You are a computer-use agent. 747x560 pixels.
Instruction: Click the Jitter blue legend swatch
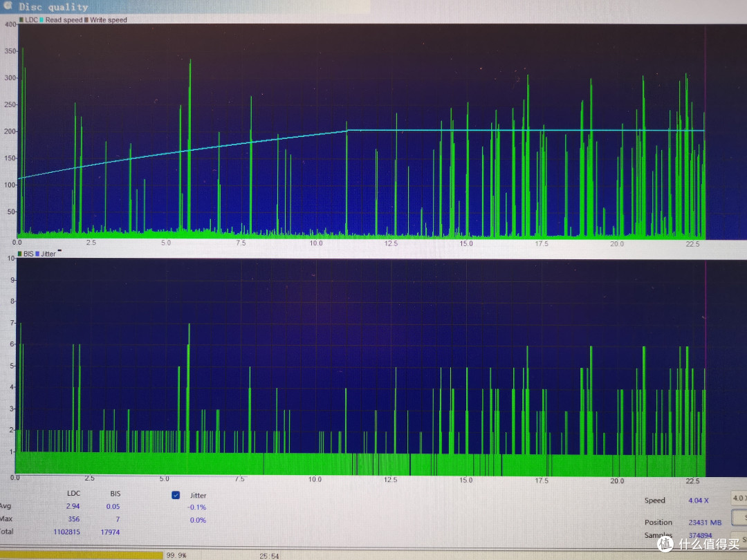pos(37,254)
